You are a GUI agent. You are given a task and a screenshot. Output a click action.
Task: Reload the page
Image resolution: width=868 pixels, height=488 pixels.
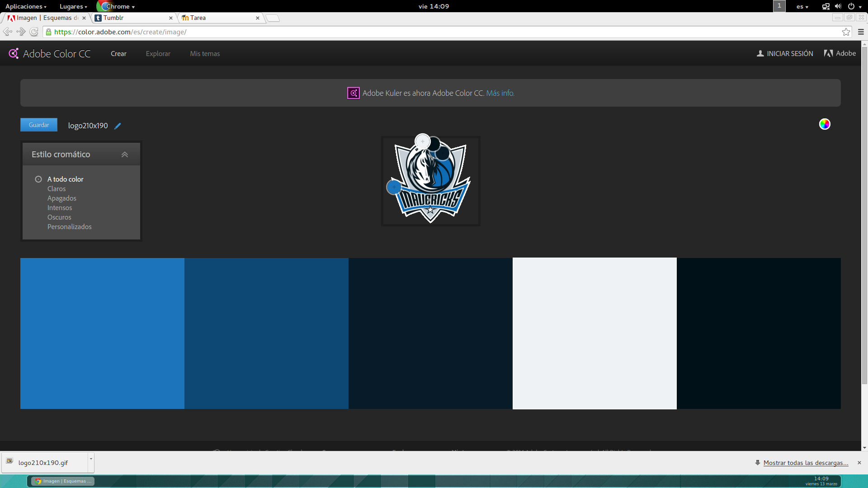pos(34,32)
